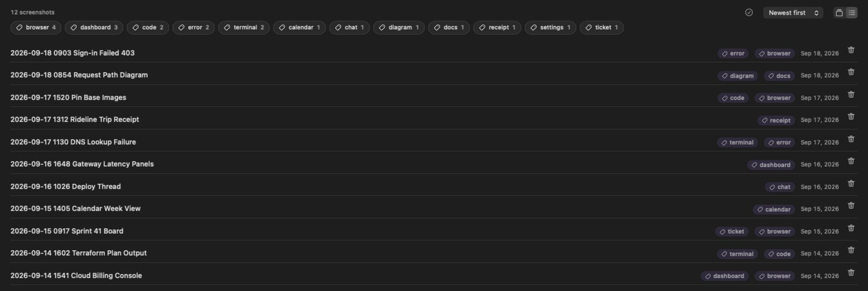Click diagram tag on Request Path Diagram row
Image resolution: width=868 pixels, height=291 pixels.
coord(738,76)
